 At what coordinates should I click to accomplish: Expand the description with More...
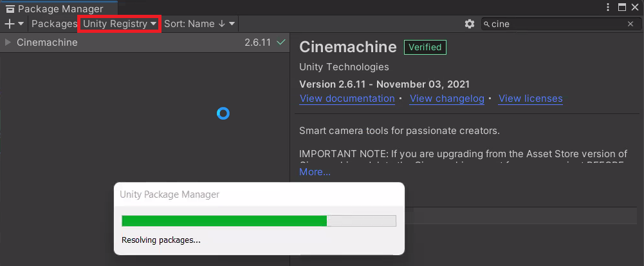click(315, 172)
